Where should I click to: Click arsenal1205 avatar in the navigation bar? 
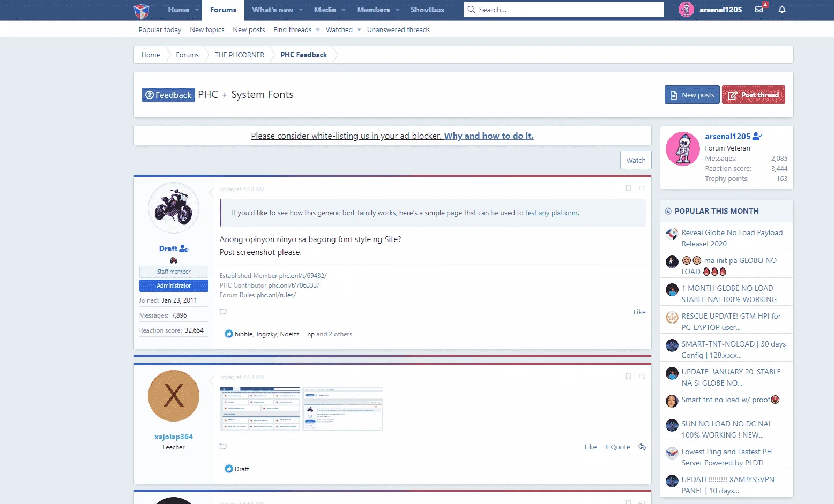(686, 10)
